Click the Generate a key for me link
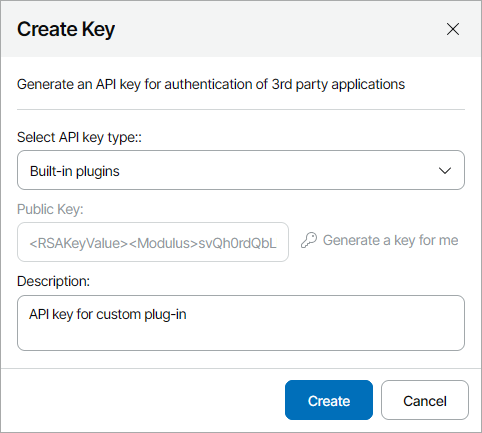Image resolution: width=482 pixels, height=433 pixels. (390, 240)
